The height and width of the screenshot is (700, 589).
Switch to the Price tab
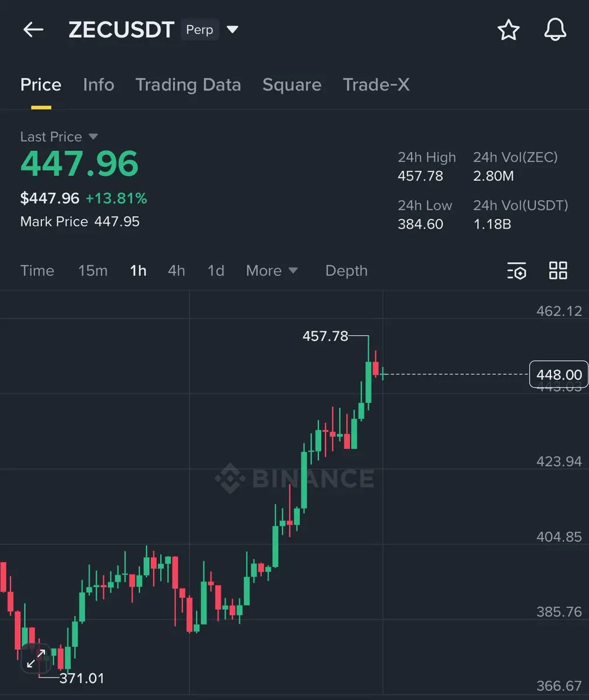tap(41, 85)
